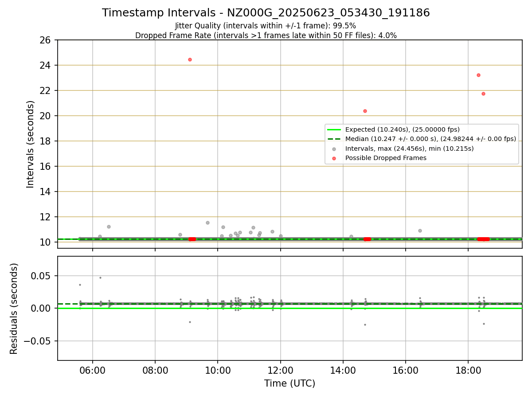
Task: Click the red cluster on baseline near 14:45
Action: pos(367,239)
